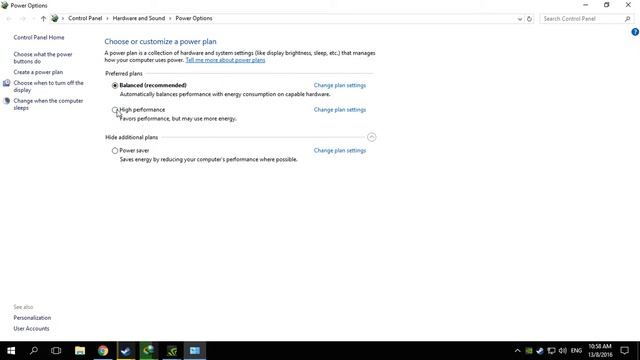Collapse the Hide additional plans section
The width and height of the screenshot is (640, 360).
(x=371, y=137)
